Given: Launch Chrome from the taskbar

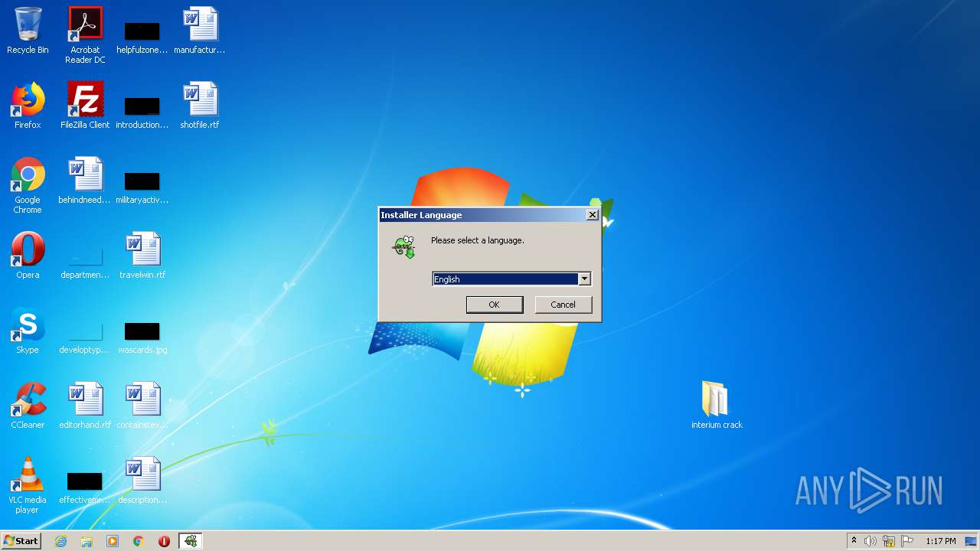Looking at the screenshot, I should coord(139,541).
